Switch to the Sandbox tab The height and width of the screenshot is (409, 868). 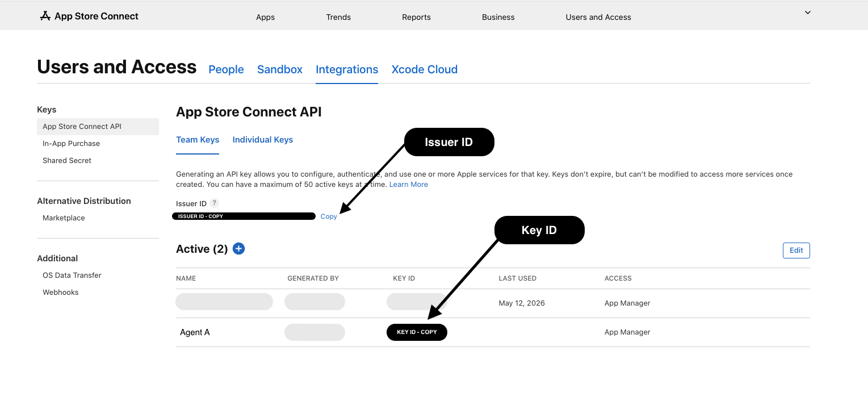[280, 69]
